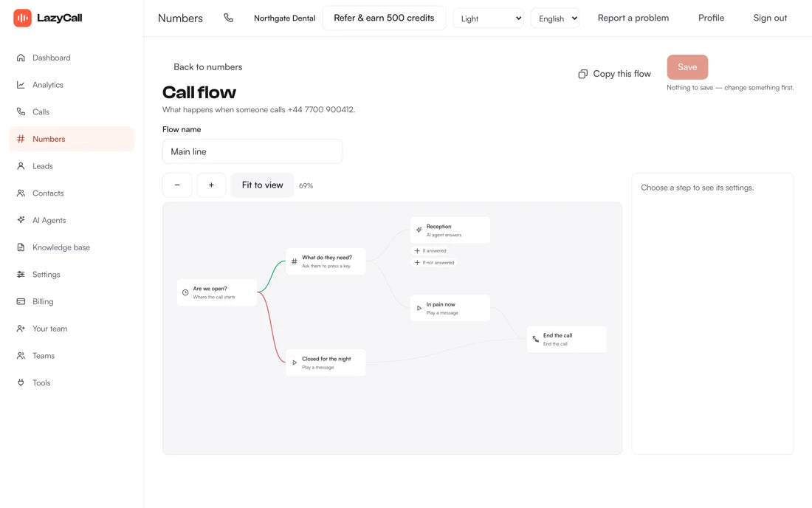Go Back to numbers

(x=207, y=66)
